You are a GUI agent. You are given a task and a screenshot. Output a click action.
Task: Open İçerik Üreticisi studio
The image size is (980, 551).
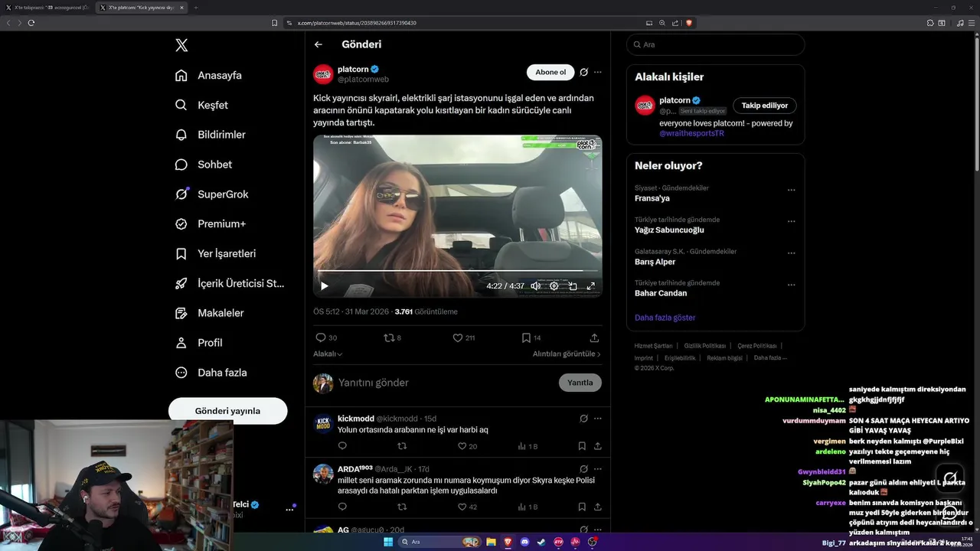(230, 283)
